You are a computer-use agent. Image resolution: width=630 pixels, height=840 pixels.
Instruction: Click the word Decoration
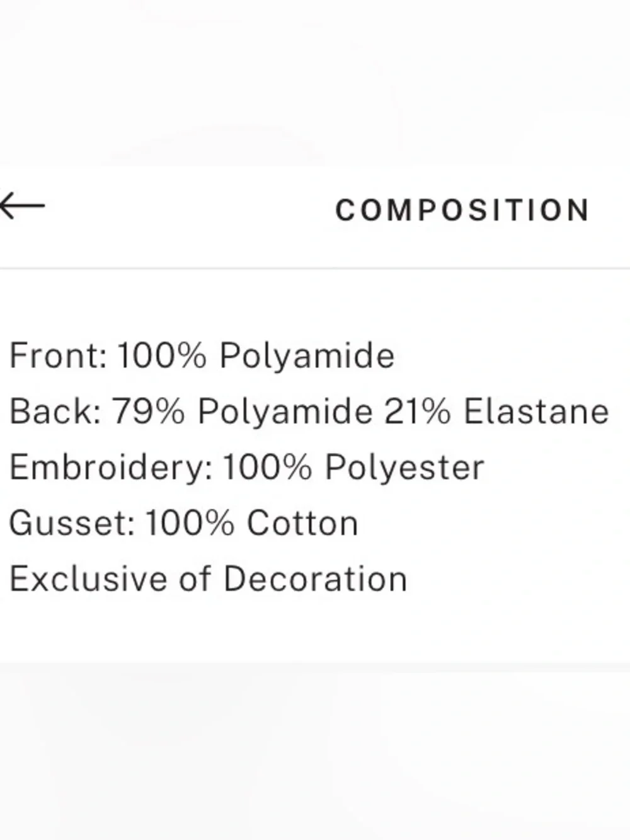coord(316,579)
